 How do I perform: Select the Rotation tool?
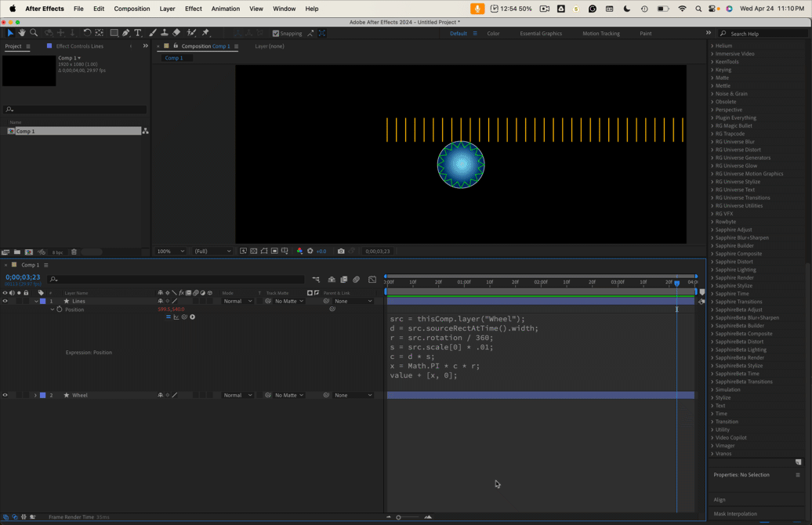click(x=87, y=33)
